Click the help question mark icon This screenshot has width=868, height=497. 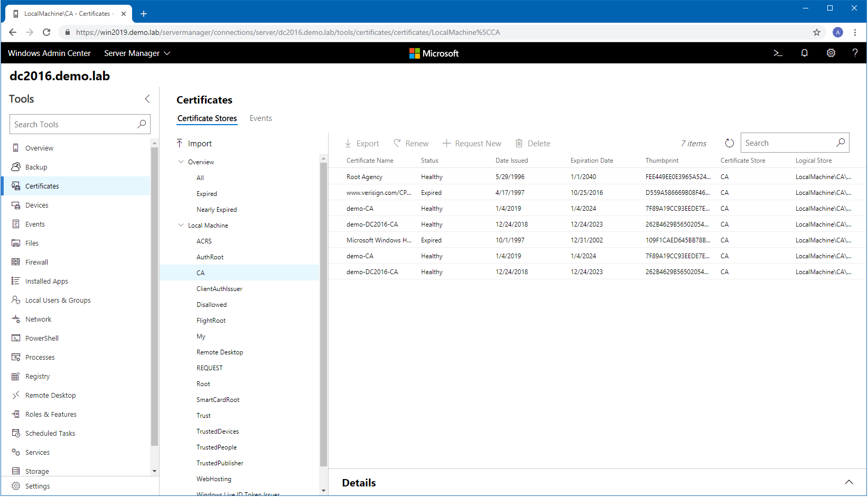tap(854, 53)
